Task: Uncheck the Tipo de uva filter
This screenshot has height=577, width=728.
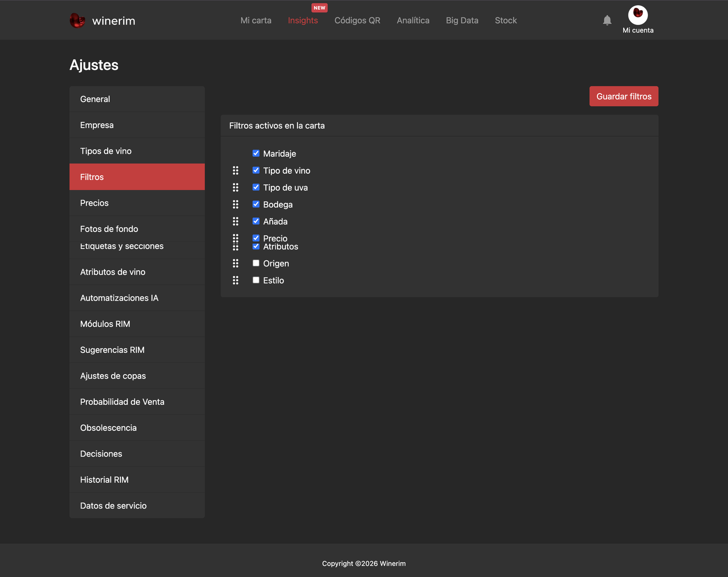Action: (256, 187)
